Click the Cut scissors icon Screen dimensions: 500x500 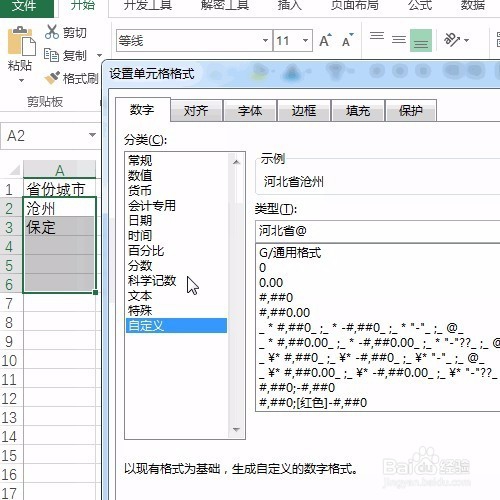click(x=52, y=32)
